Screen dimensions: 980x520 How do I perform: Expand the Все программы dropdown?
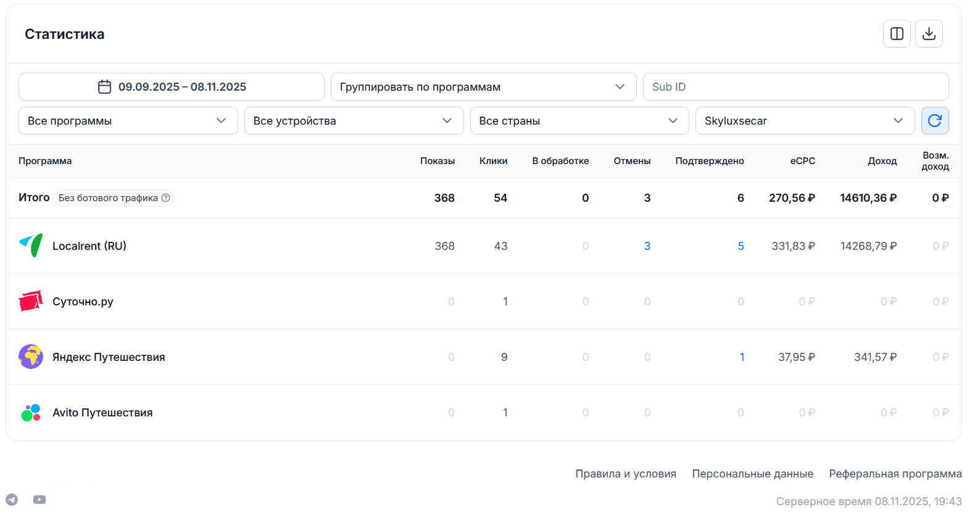(128, 121)
